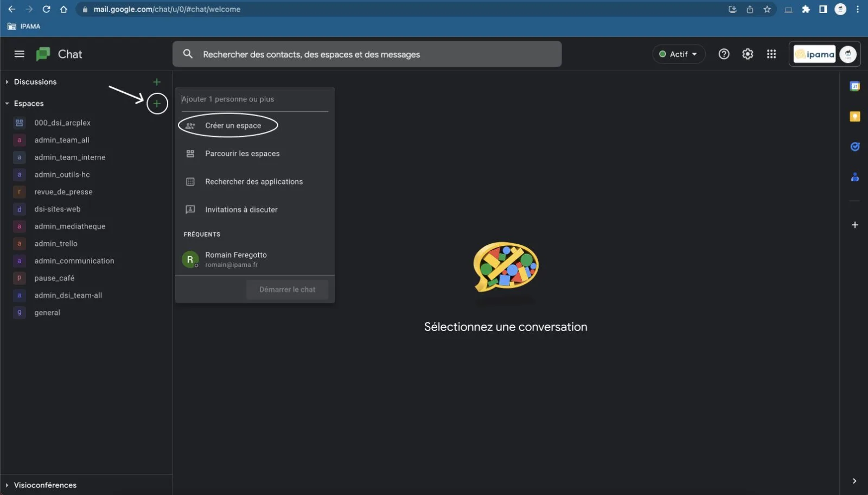This screenshot has height=495, width=868.
Task: Select Créer un espace menu option
Action: [x=233, y=125]
